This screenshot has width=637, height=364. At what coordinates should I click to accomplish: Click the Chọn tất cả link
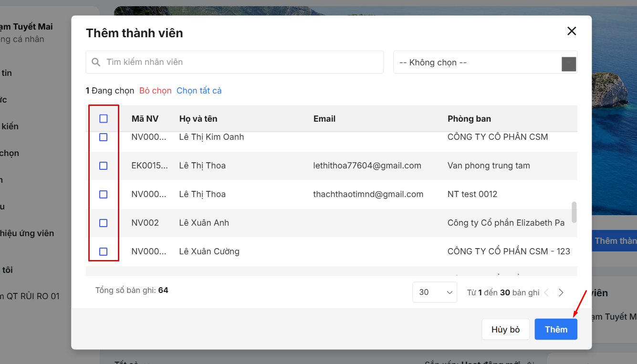[199, 91]
